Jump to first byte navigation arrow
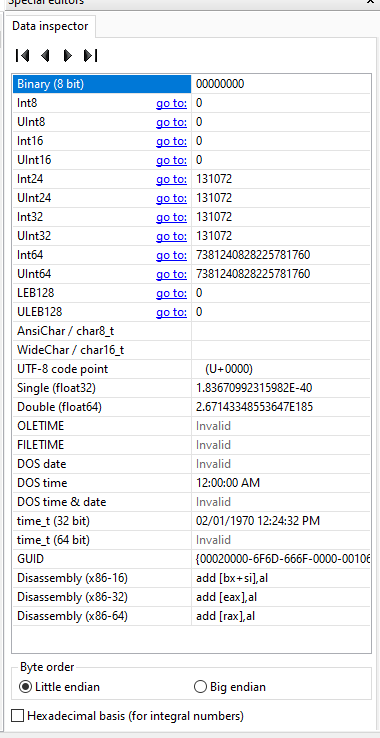380x738 pixels. [x=22, y=56]
